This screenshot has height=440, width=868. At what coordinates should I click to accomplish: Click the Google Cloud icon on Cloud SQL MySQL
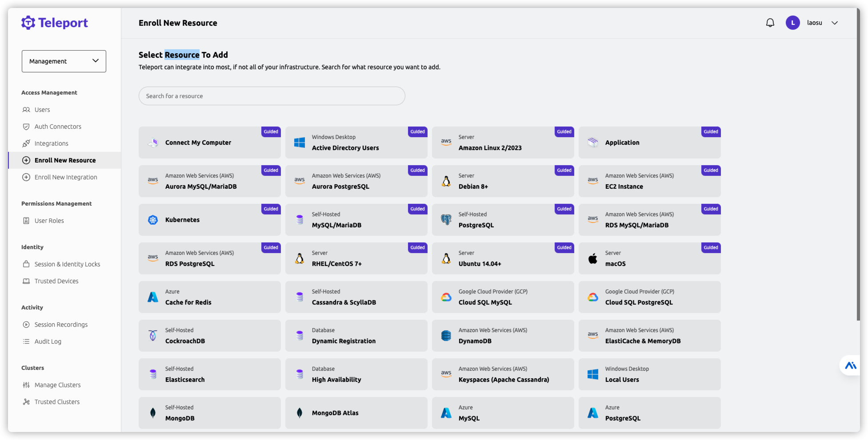(x=446, y=297)
